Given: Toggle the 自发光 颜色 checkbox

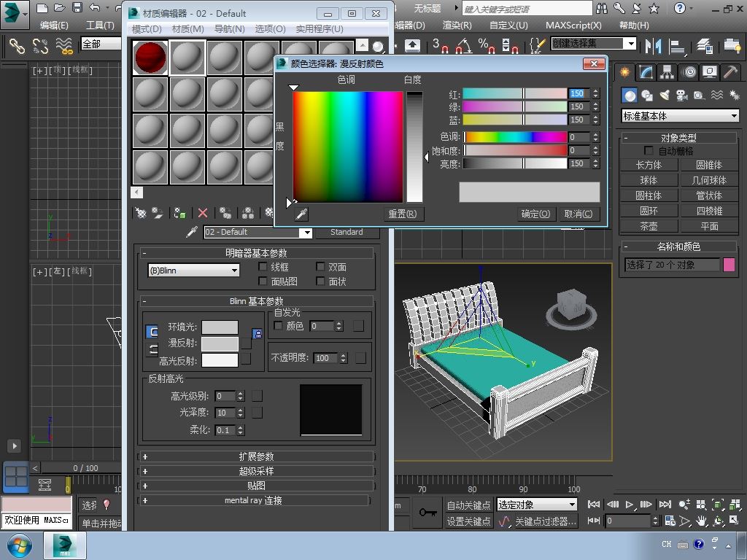Looking at the screenshot, I should click(278, 326).
